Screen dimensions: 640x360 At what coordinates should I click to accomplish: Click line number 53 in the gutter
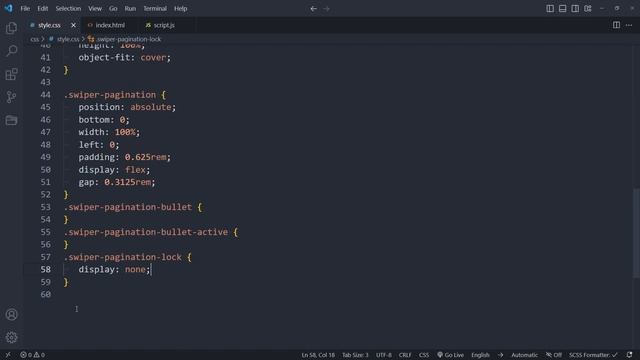45,207
